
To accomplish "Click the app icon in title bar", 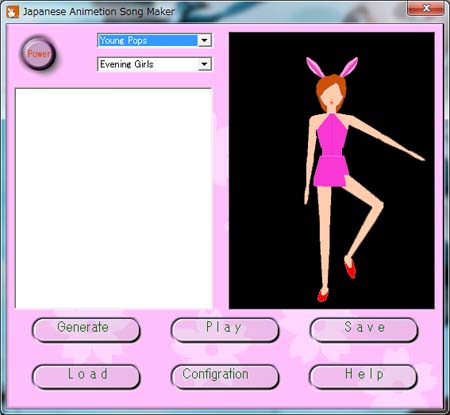I will 13,12.
